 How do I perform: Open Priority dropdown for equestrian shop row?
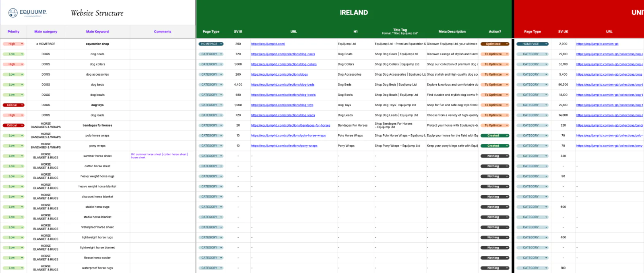(x=13, y=44)
